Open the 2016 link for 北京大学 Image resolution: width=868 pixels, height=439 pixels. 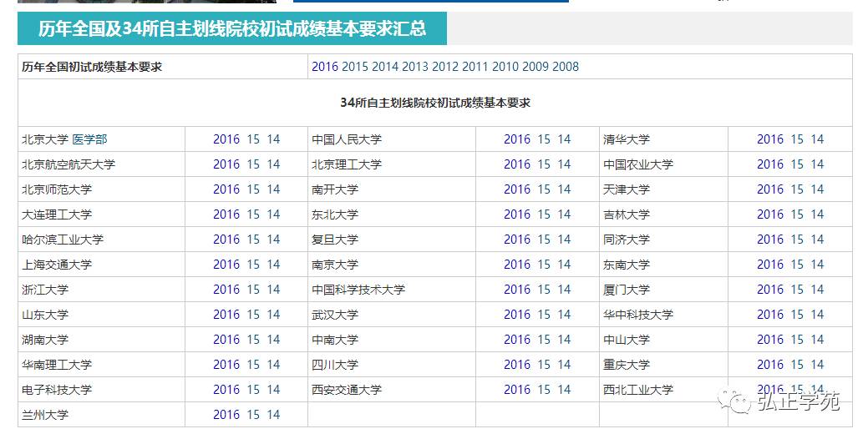point(226,139)
